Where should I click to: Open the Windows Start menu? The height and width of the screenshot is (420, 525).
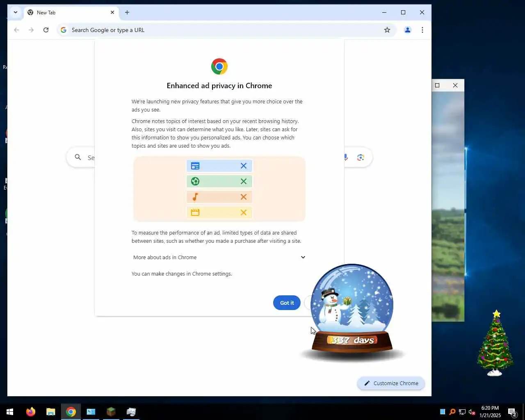click(10, 412)
